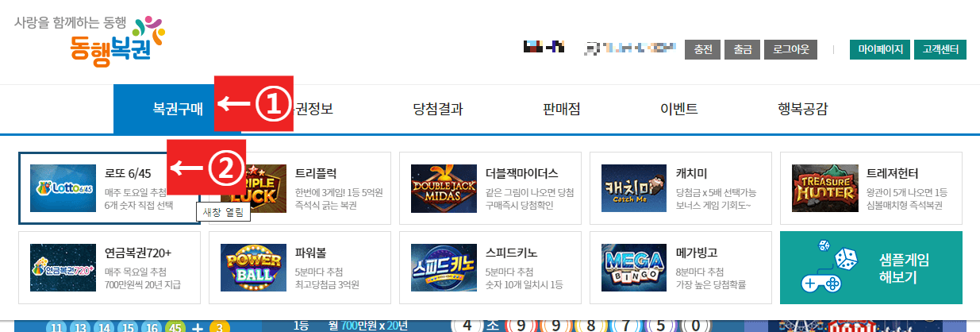Click the 로그아웃 button
The width and height of the screenshot is (980, 332).
tap(790, 49)
